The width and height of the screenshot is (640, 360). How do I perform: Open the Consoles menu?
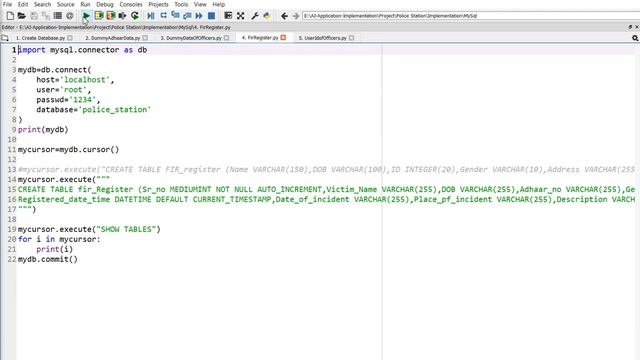pos(131,4)
